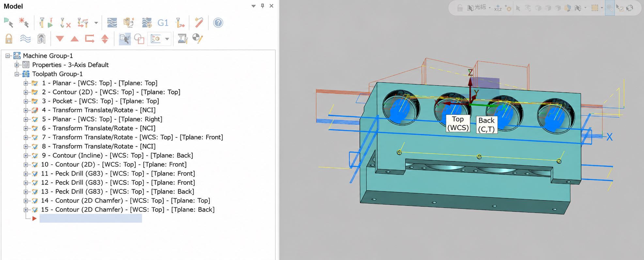Viewport: 644px width, 260px height.
Task: Select operation 7 - Transform Tplane Front
Action: point(132,137)
